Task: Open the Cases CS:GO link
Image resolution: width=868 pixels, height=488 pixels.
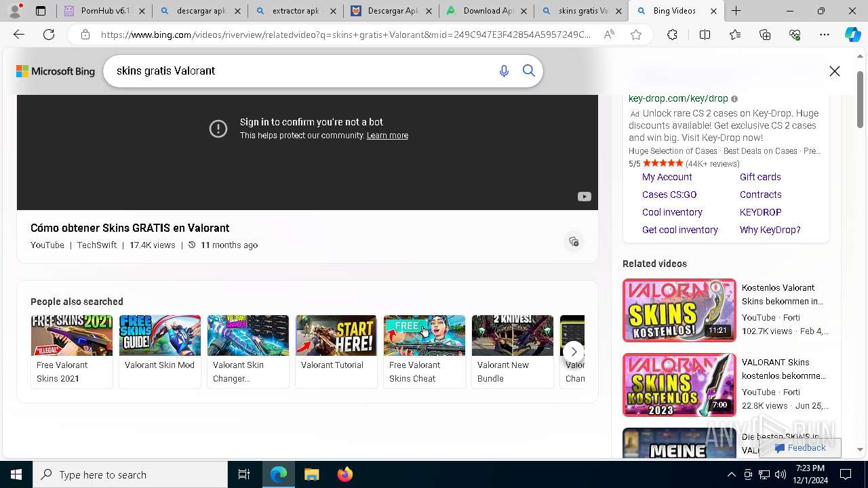Action: click(669, 195)
